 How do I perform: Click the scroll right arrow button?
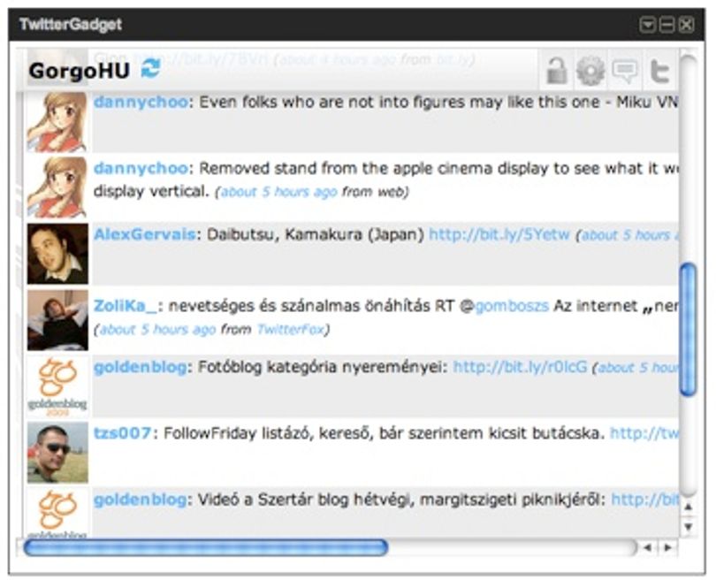(x=667, y=547)
